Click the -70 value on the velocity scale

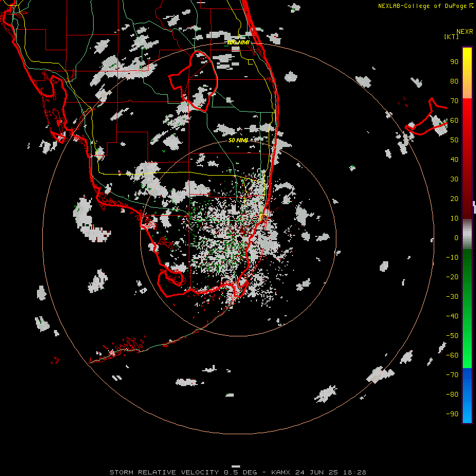click(452, 375)
